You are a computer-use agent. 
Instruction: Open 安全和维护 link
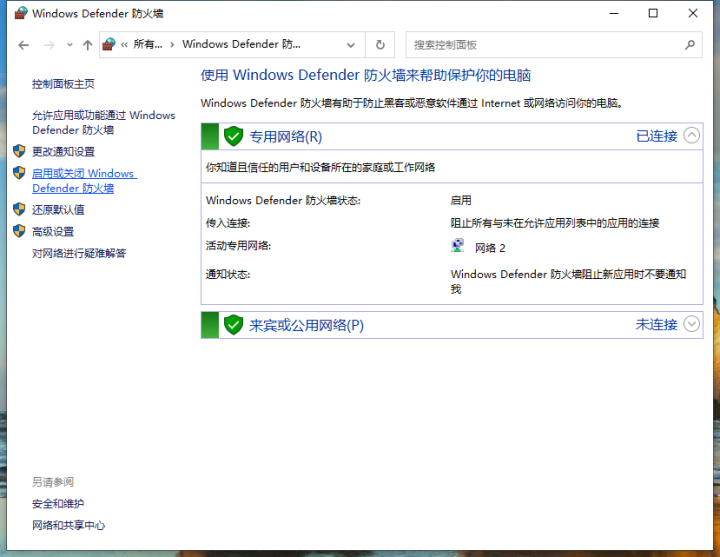point(58,504)
